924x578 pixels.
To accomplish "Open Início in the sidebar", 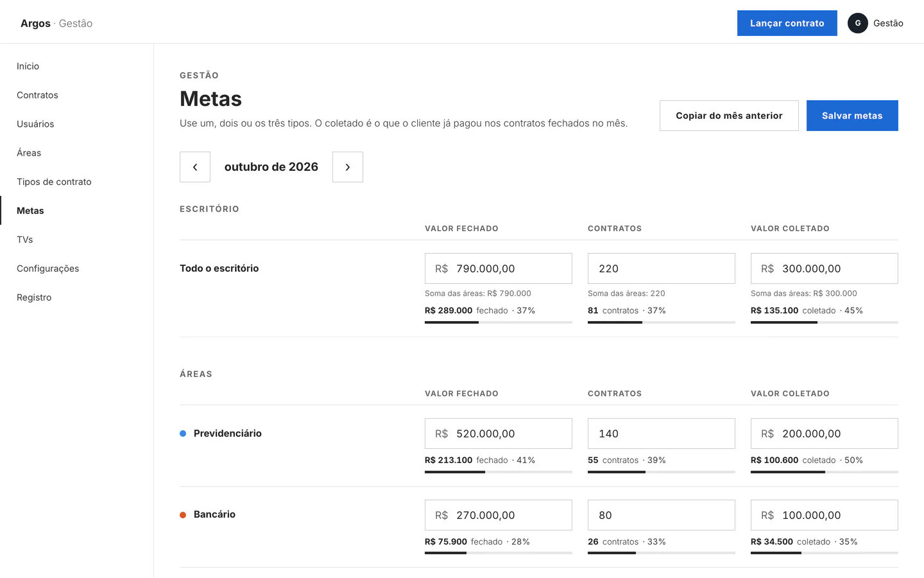I will pos(77,66).
